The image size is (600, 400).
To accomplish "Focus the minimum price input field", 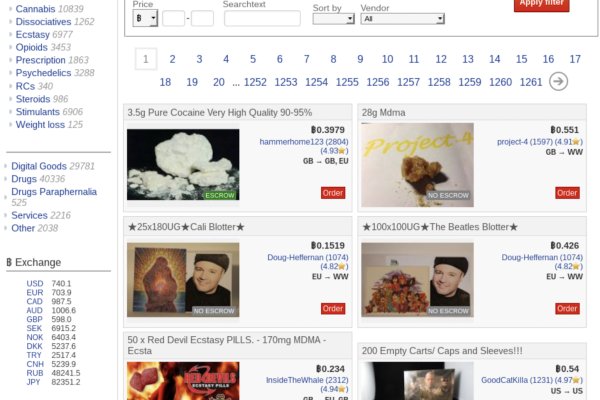I will [x=173, y=18].
